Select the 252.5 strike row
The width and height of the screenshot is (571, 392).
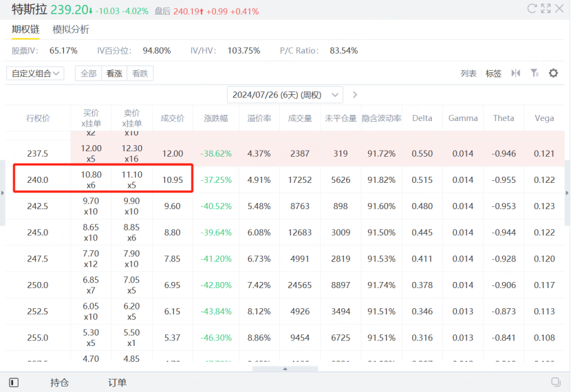pyautogui.click(x=285, y=312)
